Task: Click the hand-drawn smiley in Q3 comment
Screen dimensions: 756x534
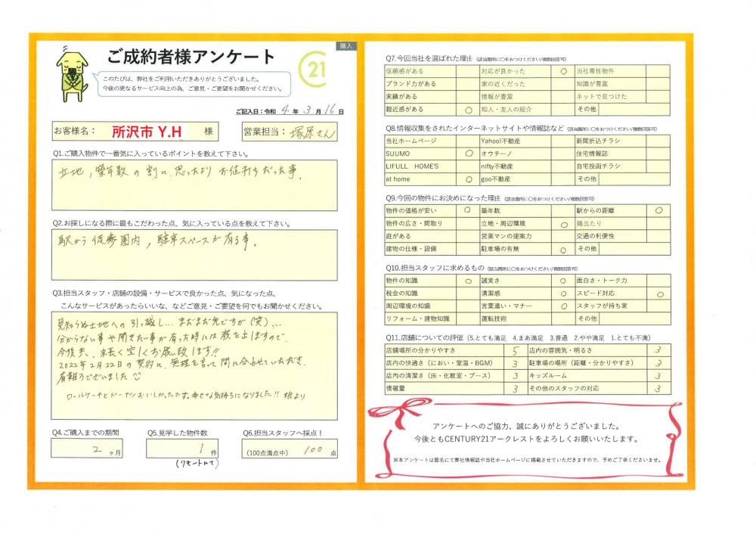Action: point(137,373)
